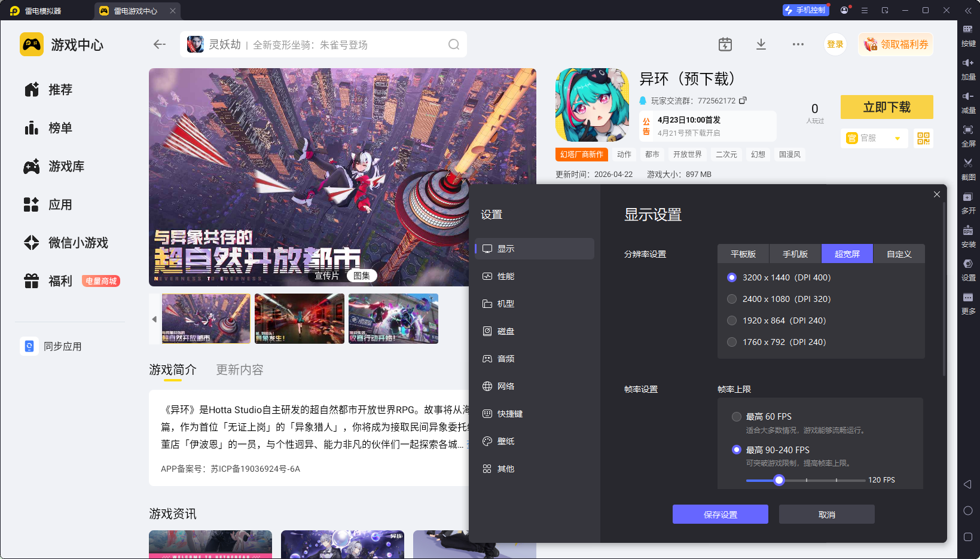Open 微信小游戏 mini games
The width and height of the screenshot is (980, 559).
point(66,243)
